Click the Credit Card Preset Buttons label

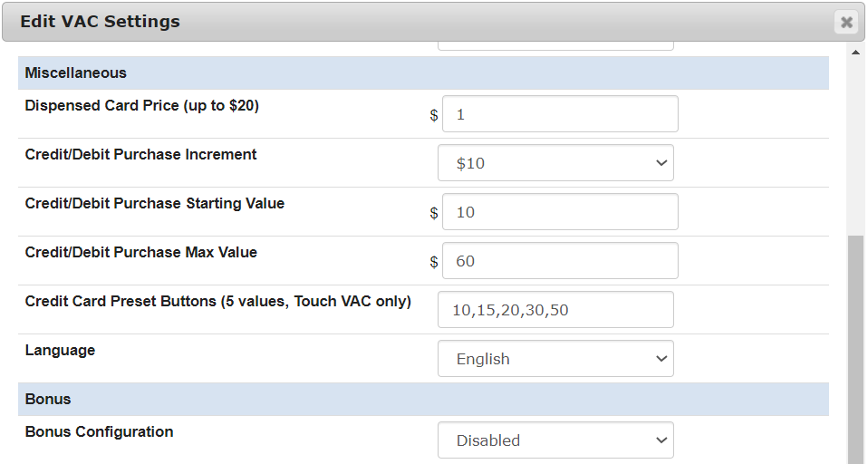pos(217,301)
